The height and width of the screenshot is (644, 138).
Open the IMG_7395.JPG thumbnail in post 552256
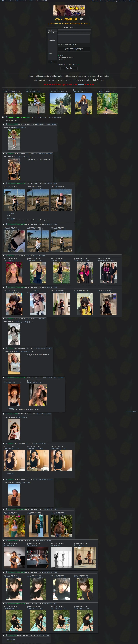pyautogui.click(x=14, y=429)
